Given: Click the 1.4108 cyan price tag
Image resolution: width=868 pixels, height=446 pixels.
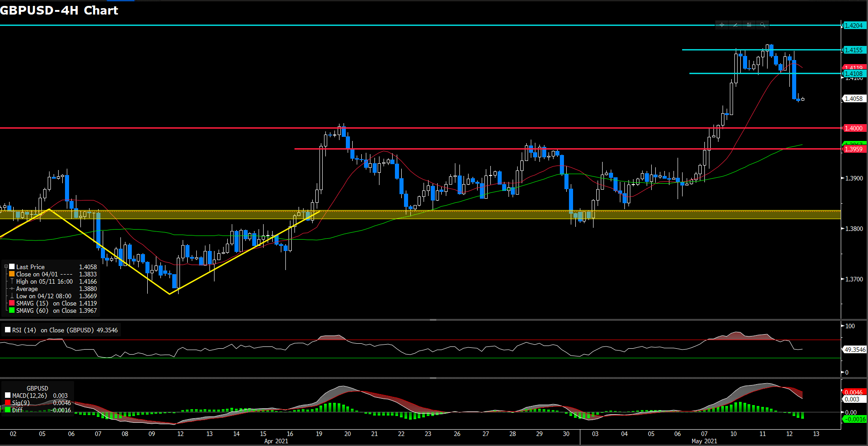Looking at the screenshot, I should [x=854, y=74].
